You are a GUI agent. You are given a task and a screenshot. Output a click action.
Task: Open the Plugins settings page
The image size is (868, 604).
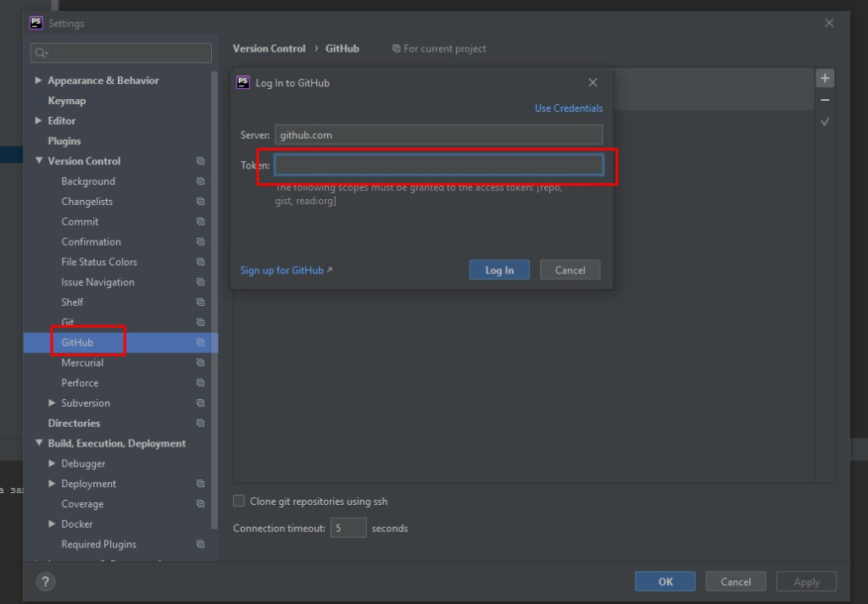64,141
